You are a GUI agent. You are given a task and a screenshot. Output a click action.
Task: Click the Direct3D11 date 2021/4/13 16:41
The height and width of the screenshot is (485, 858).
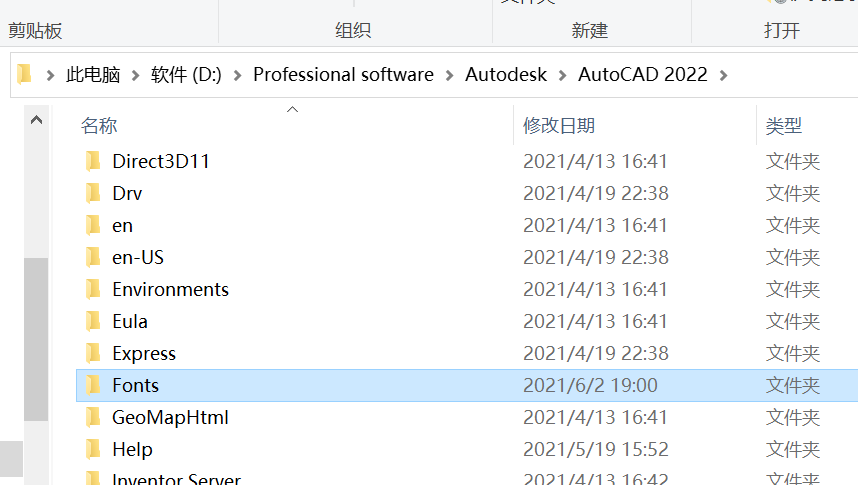(595, 161)
